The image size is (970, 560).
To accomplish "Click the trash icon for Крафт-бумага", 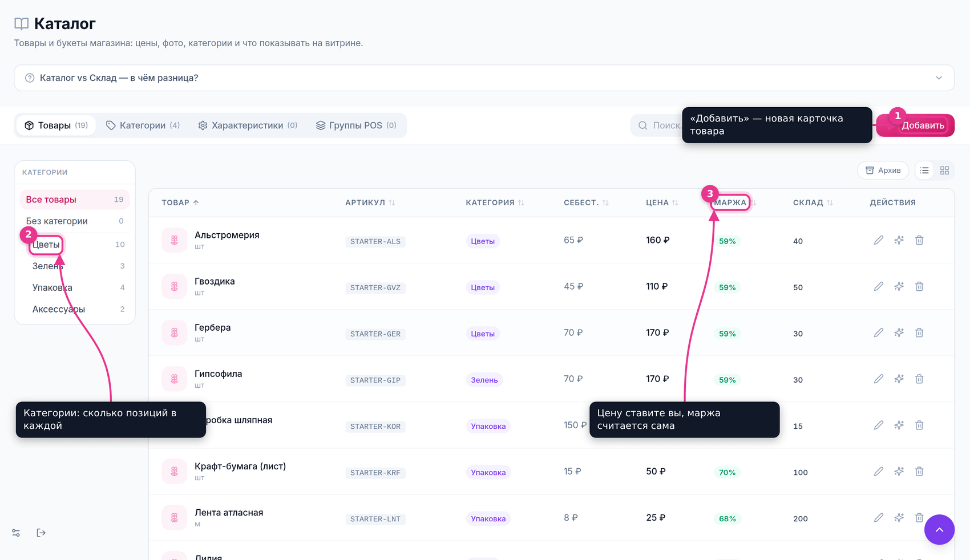I will pyautogui.click(x=919, y=471).
